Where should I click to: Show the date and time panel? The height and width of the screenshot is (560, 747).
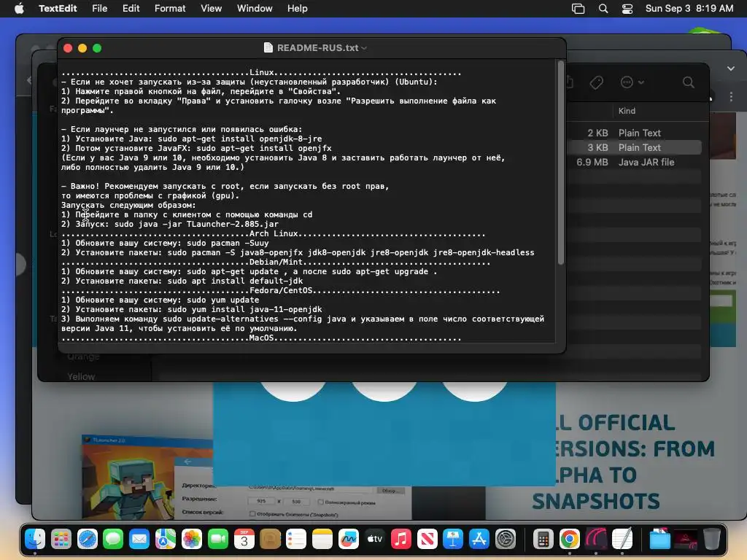point(689,9)
